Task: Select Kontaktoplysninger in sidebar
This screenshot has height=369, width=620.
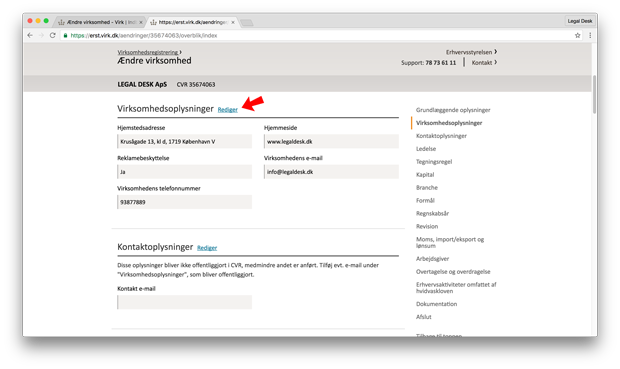Action: pyautogui.click(x=441, y=136)
